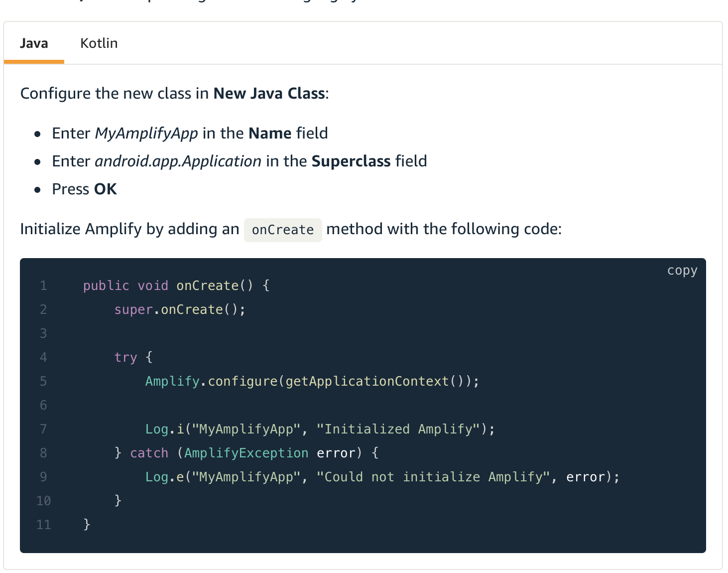Screen dimensions: 728x573
Task: Click the MyAmplifyApp italic text
Action: pos(146,133)
